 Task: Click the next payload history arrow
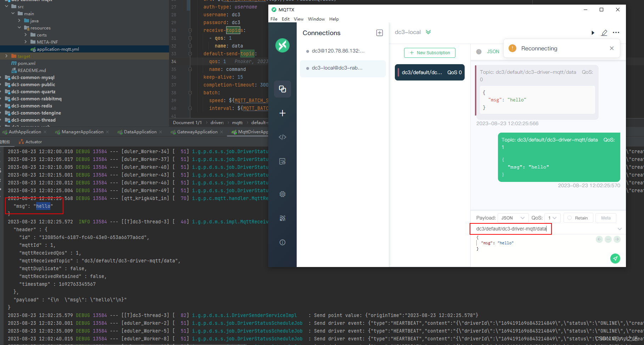[617, 239]
